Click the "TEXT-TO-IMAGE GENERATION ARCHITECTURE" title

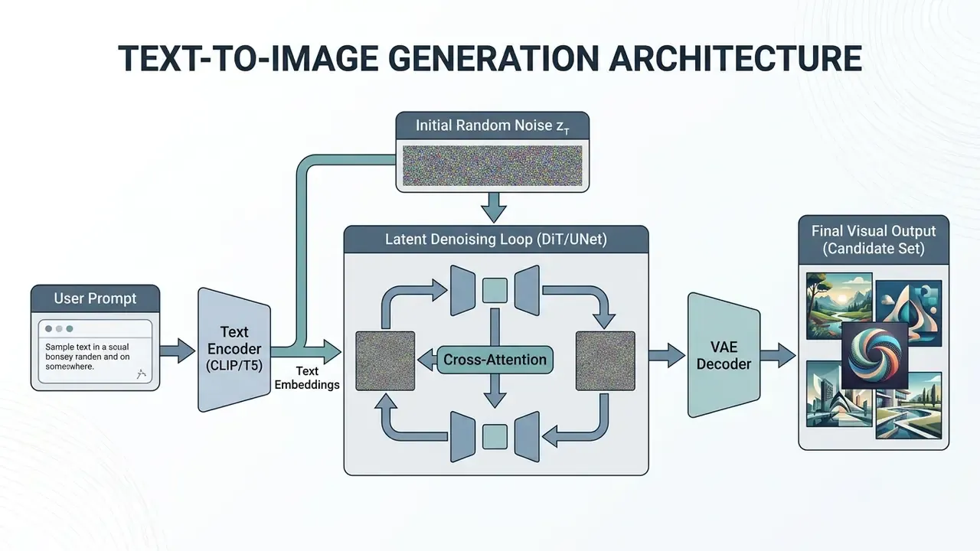tap(490, 59)
